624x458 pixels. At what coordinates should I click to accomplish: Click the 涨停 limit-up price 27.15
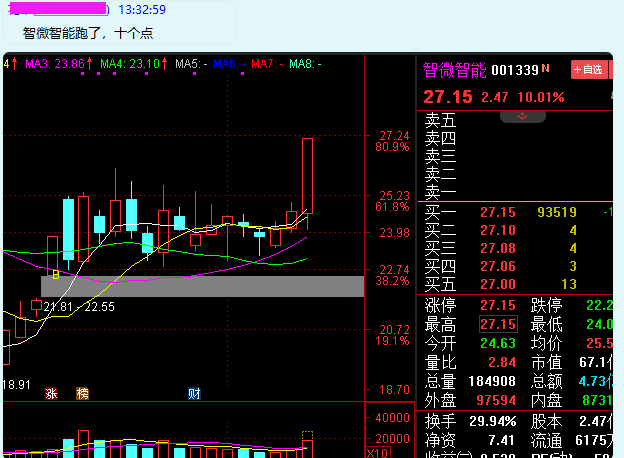(498, 305)
